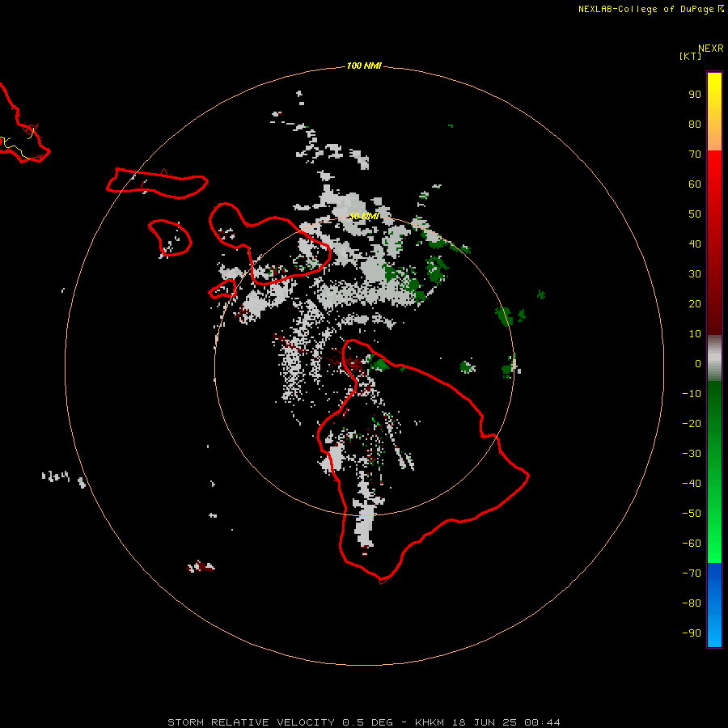Click the -60 value on velocity scale

pyautogui.click(x=692, y=544)
